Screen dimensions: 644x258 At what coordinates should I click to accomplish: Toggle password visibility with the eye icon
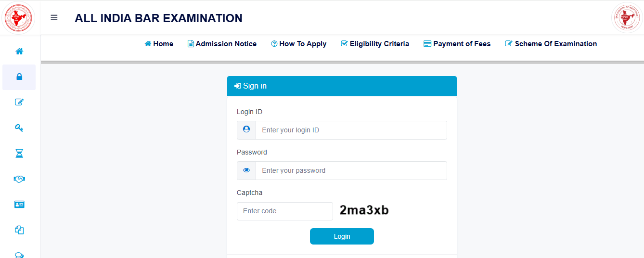point(246,170)
